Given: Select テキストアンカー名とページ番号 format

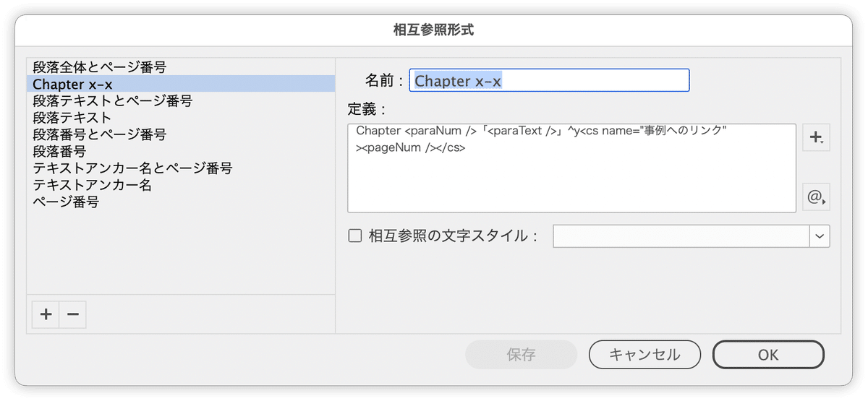Looking at the screenshot, I should (x=132, y=168).
